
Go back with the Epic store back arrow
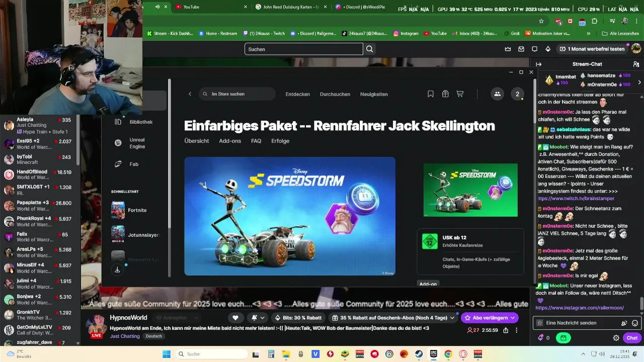coord(190,94)
